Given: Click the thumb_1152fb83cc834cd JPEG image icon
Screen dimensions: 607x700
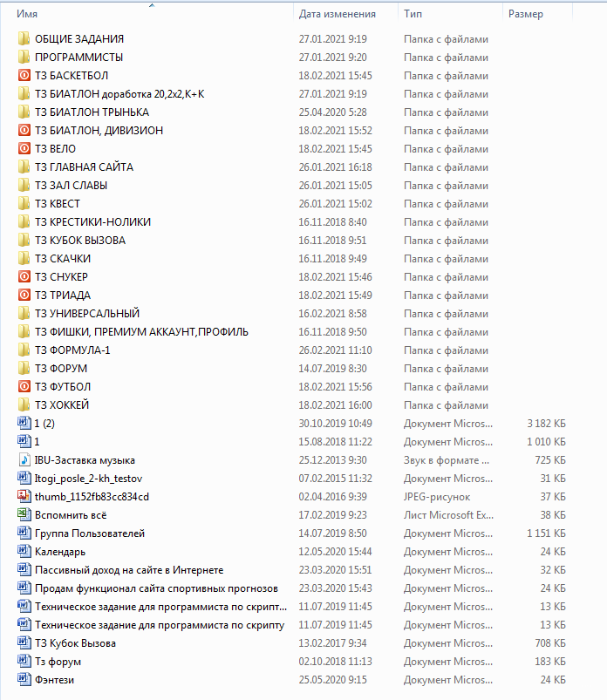Looking at the screenshot, I should [24, 496].
